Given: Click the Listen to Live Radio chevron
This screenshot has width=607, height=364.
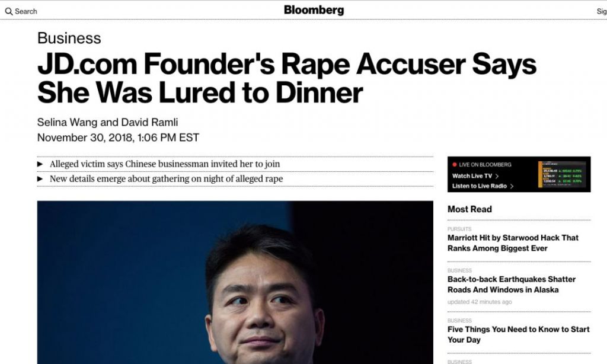Looking at the screenshot, I should pyautogui.click(x=512, y=186).
